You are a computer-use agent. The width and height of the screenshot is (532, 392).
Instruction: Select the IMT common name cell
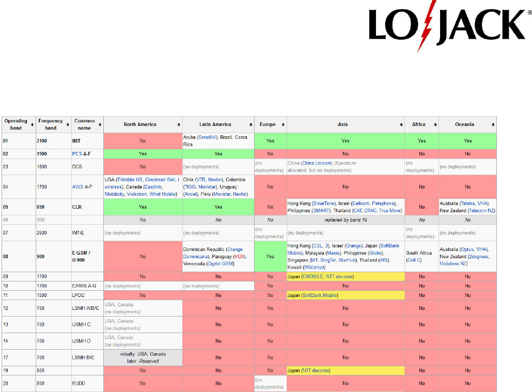87,141
